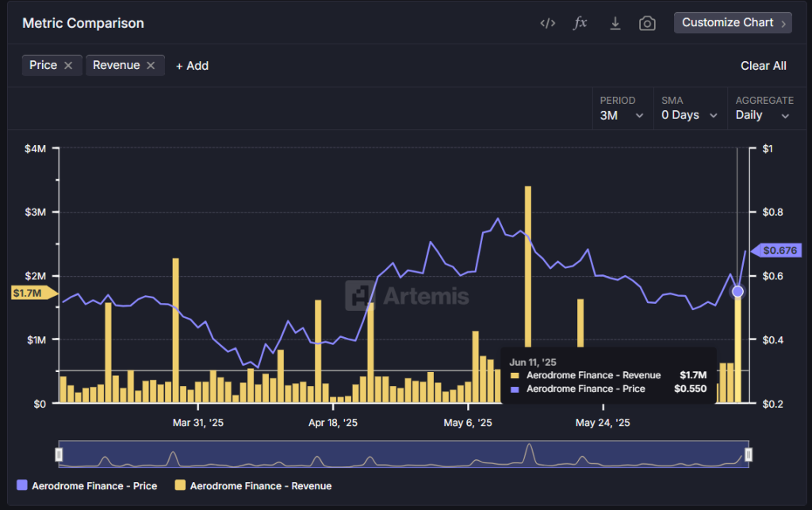Select the Price metric tag
812x510 pixels.
[43, 65]
